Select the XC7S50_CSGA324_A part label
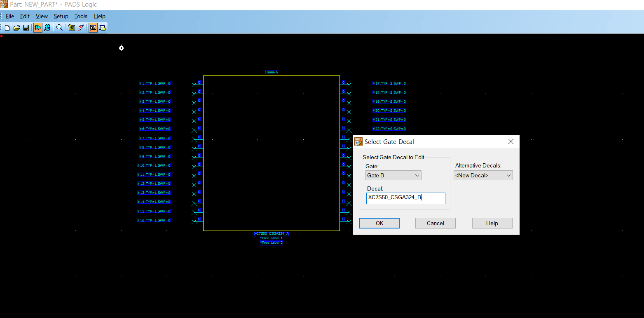Viewport: 644px width, 318px height. (272, 233)
